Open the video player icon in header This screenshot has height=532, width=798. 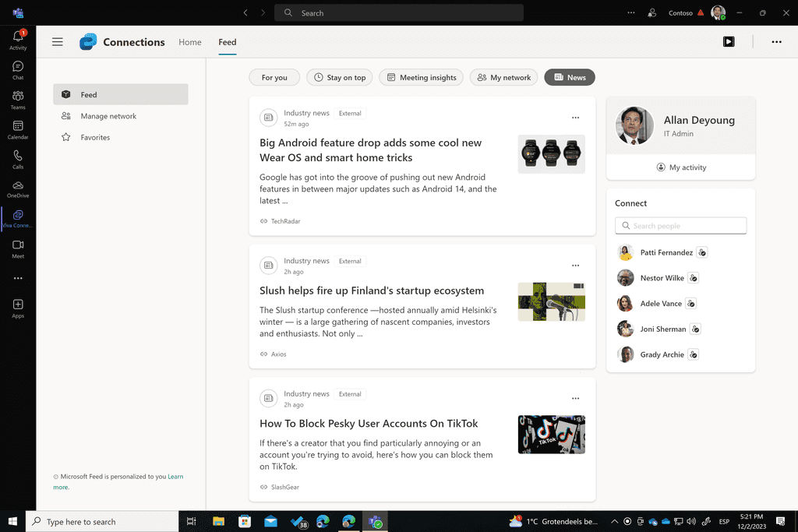(729, 42)
